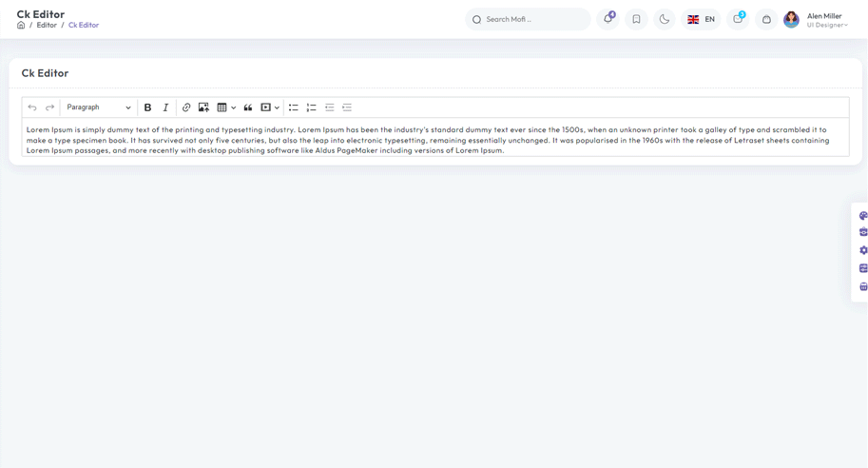Insert a link using the link icon
The height and width of the screenshot is (468, 868).
186,107
